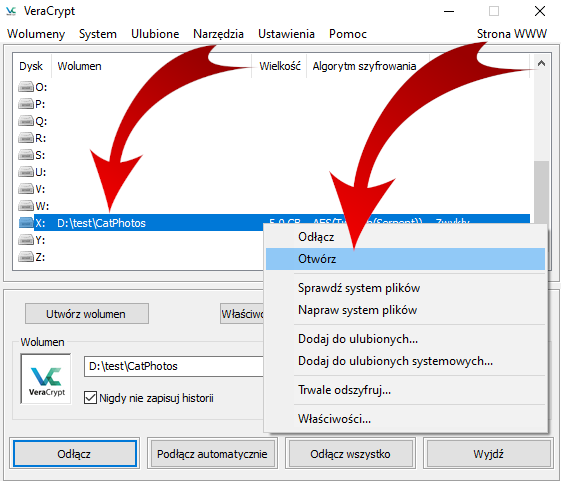Screen dimensions: 561x481
Task: Click the VeraCrypt logo in Wolumen section
Action: point(46,379)
